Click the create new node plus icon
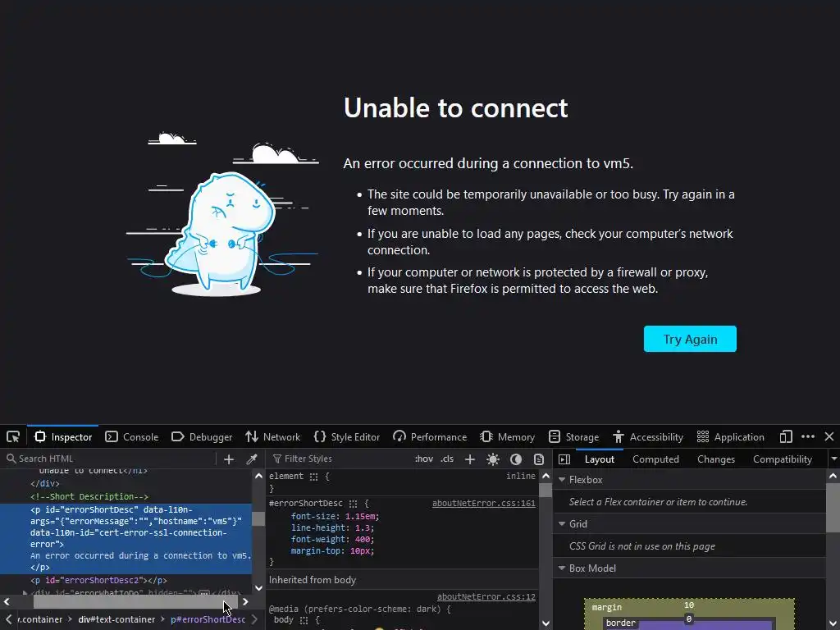Screen dimensions: 840x630 tap(229, 459)
